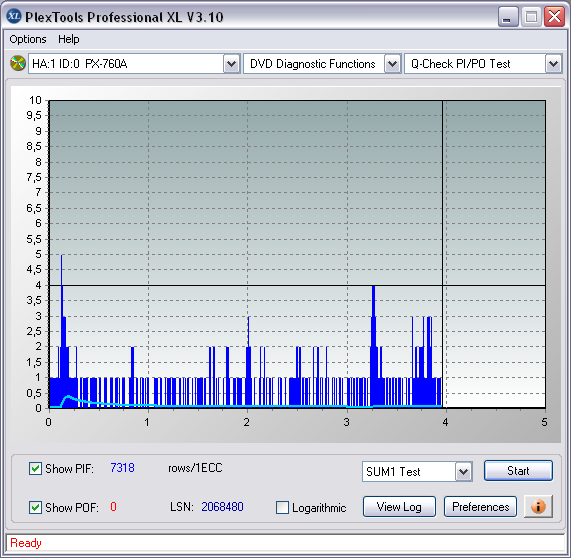Minimize the PlexTools window
The image size is (571, 558).
point(508,16)
